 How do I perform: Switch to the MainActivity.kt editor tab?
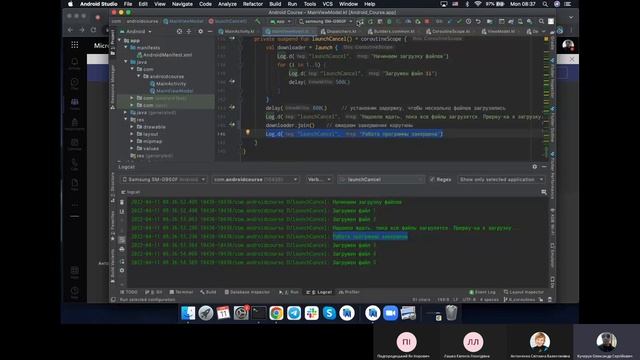point(237,31)
